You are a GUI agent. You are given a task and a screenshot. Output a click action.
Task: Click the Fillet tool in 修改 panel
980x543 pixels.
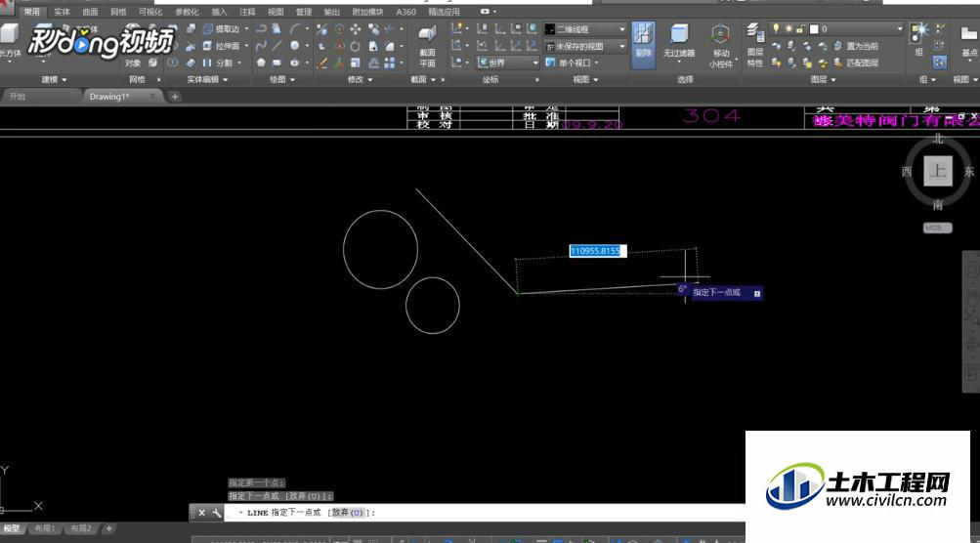click(x=390, y=46)
